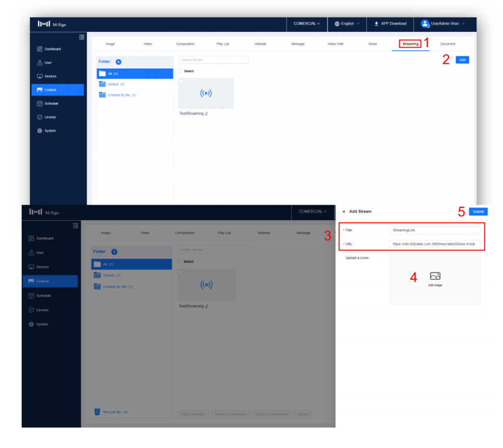Collapse sidebar using hamburger icon in upper window
This screenshot has width=503, height=448.
pyautogui.click(x=82, y=37)
